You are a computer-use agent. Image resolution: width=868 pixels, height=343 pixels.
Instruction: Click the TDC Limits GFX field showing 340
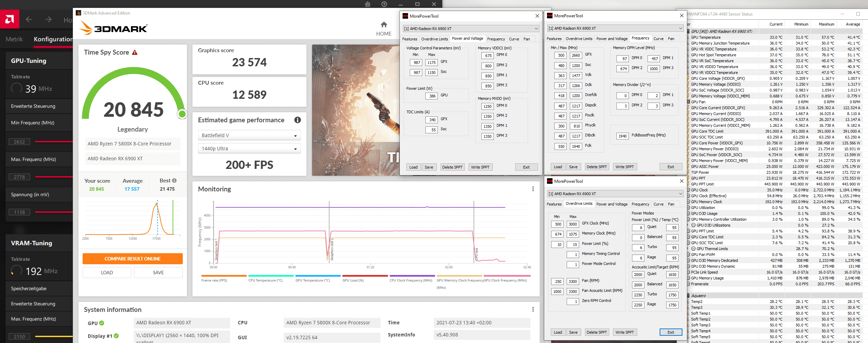(x=432, y=120)
